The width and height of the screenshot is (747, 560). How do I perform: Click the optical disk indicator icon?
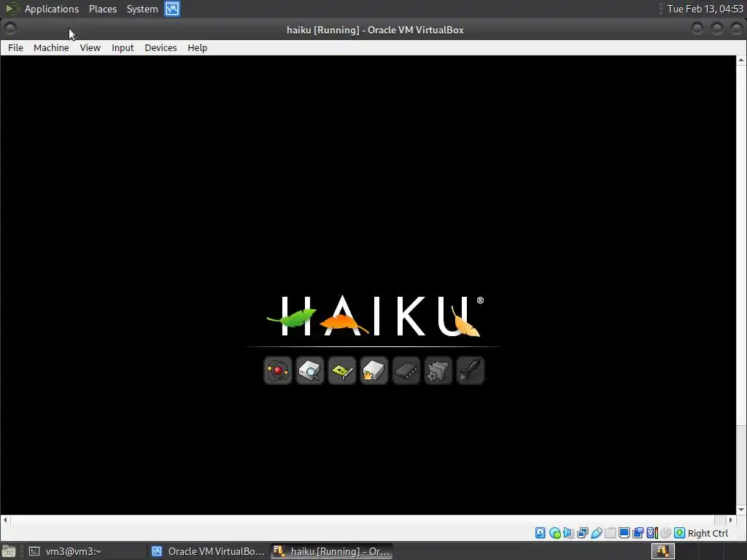tap(554, 533)
